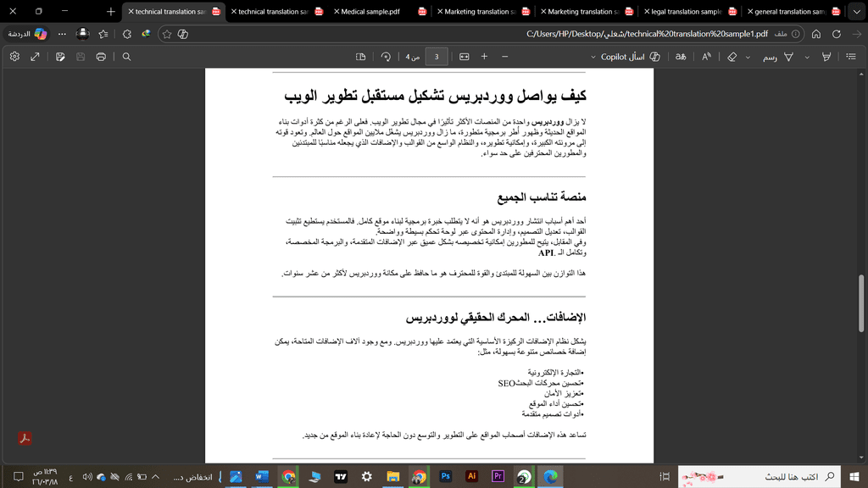Rotate the PDF page
The image size is (868, 488).
(386, 57)
